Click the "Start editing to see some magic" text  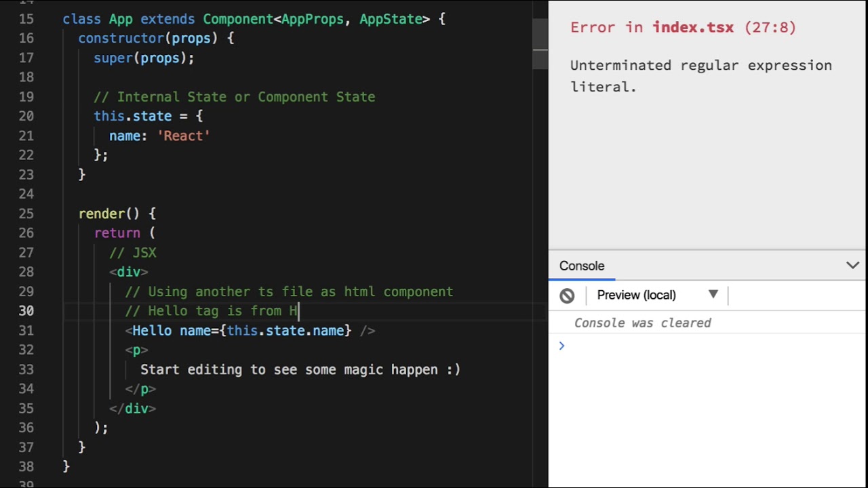point(300,369)
